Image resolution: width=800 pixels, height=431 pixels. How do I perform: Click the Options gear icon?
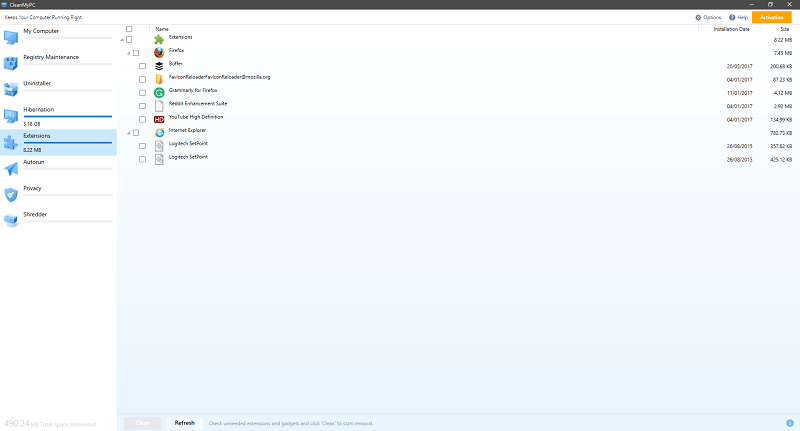click(698, 17)
